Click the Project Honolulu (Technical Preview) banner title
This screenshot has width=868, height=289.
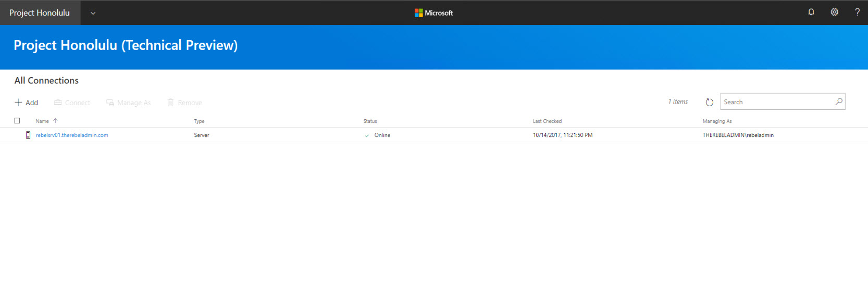tap(126, 45)
